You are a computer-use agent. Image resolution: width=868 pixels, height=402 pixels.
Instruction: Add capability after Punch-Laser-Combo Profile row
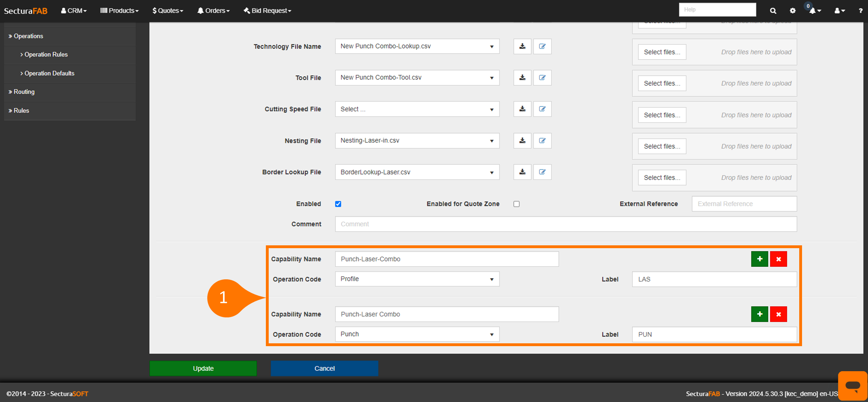click(x=759, y=259)
